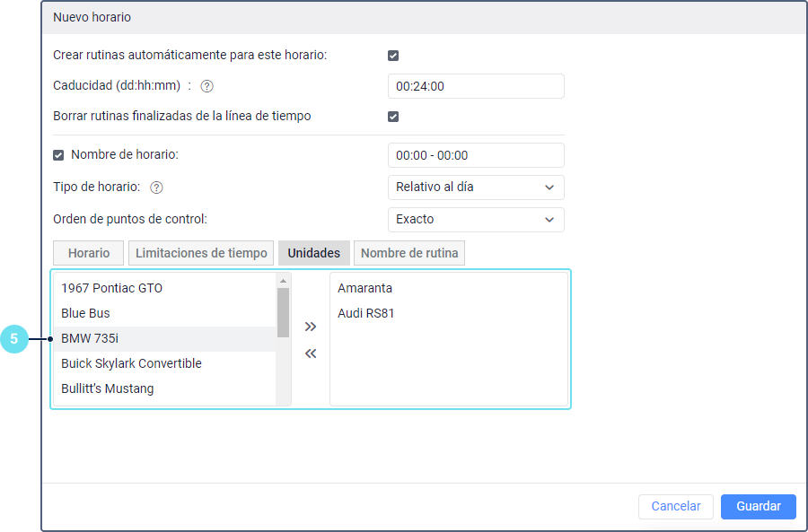Open the Limitaciones de tiempo tab

pyautogui.click(x=201, y=253)
